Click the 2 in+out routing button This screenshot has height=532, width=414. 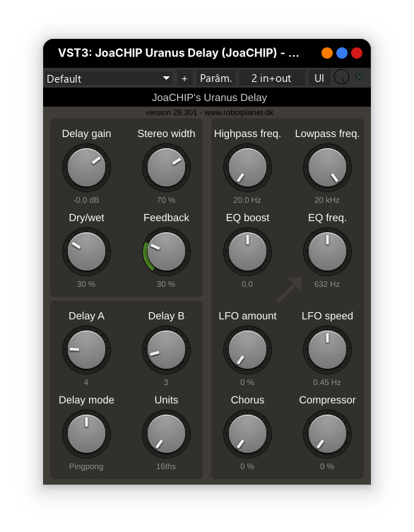click(271, 78)
